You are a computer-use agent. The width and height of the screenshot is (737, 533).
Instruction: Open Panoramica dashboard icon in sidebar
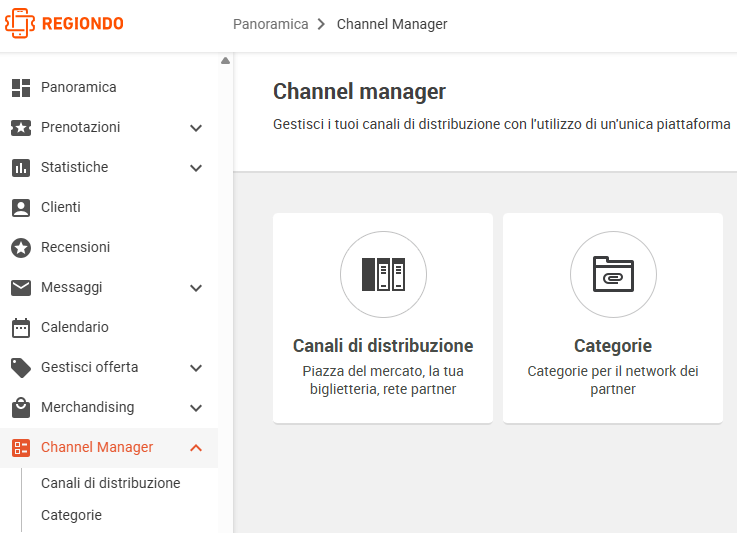coord(21,87)
